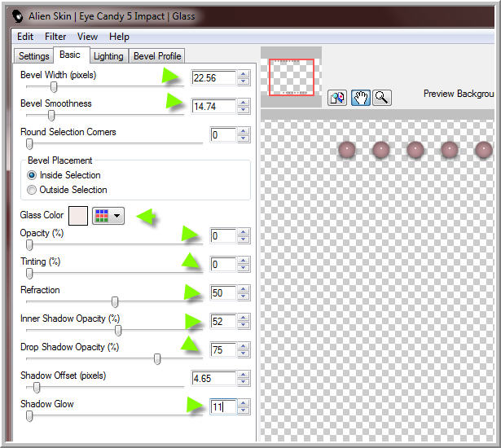This screenshot has height=448, width=501.
Task: Increase Bevel Smoothness with up spinner
Action: click(244, 103)
